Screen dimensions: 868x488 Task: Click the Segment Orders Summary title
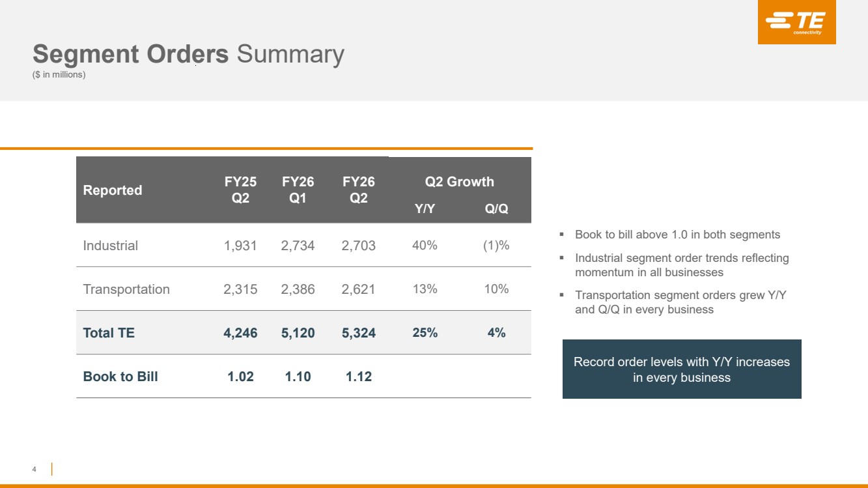188,54
